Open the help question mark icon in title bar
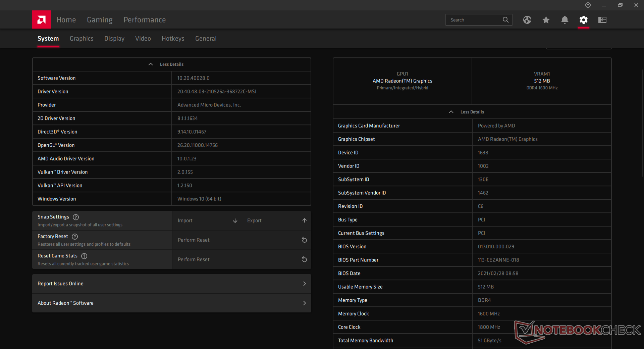The height and width of the screenshot is (349, 644). (588, 5)
